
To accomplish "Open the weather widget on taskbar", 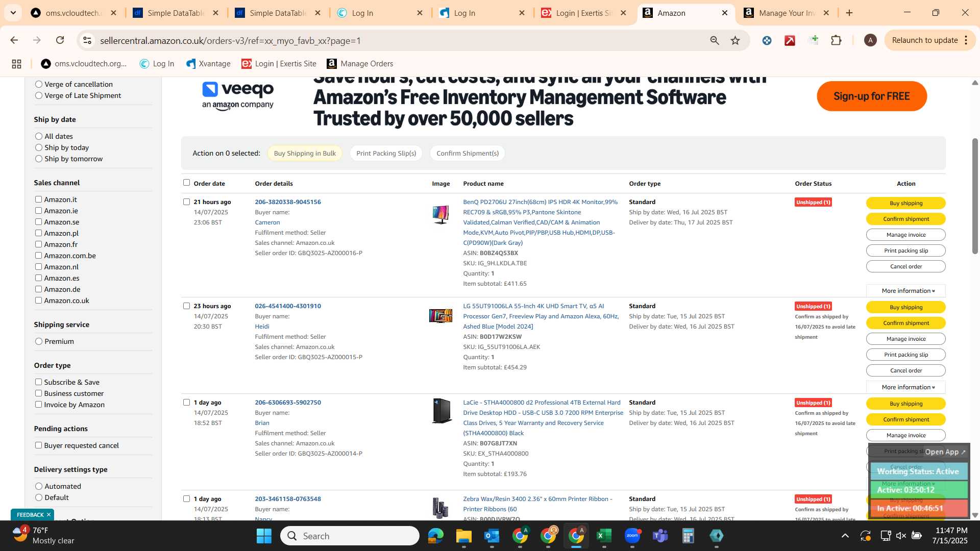I will (x=43, y=536).
